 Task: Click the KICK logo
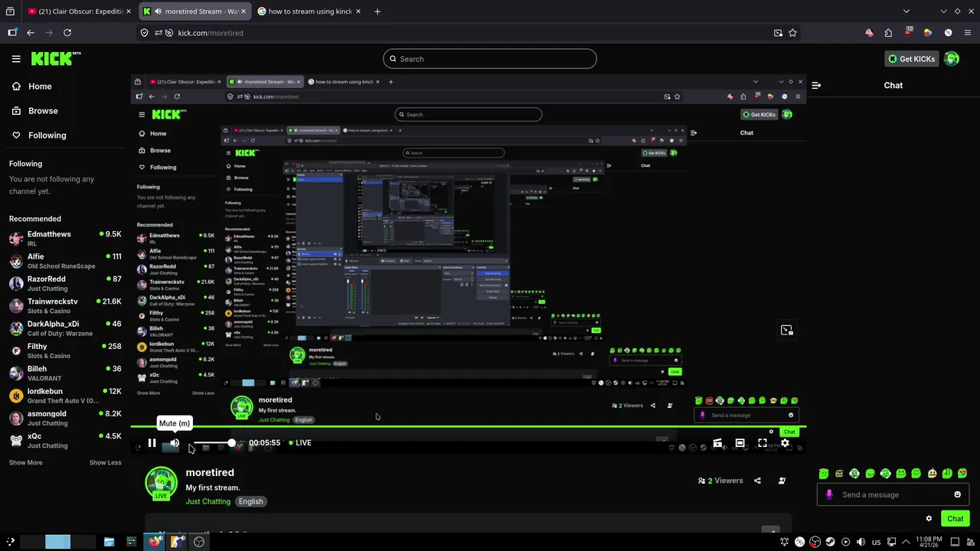56,59
